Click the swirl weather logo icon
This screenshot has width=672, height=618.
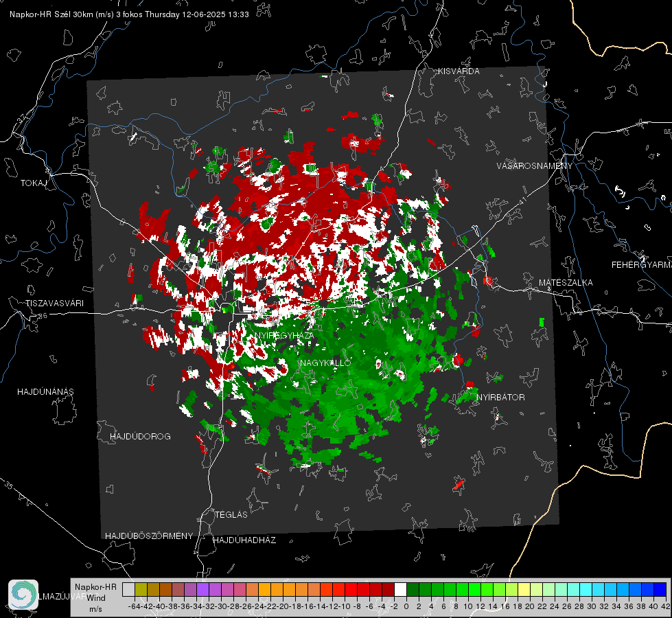click(23, 595)
